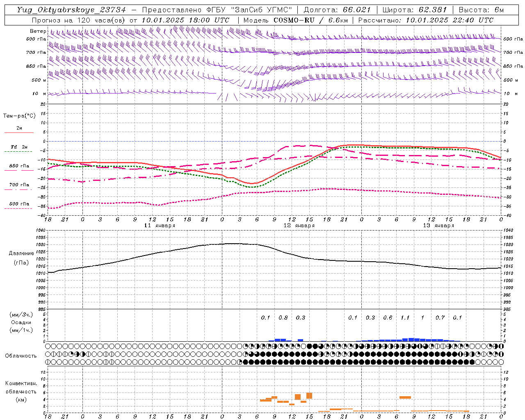
Task: Click the "(мм/3ч.)" precipitation unit label
Action: coord(21,315)
